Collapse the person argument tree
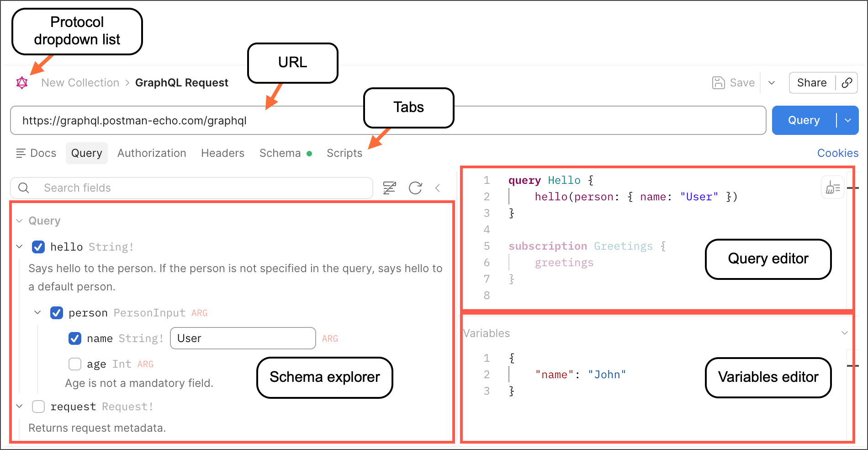868x450 pixels. (37, 313)
